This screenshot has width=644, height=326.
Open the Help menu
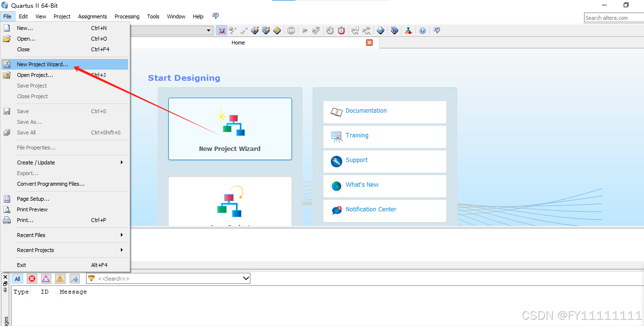[198, 16]
